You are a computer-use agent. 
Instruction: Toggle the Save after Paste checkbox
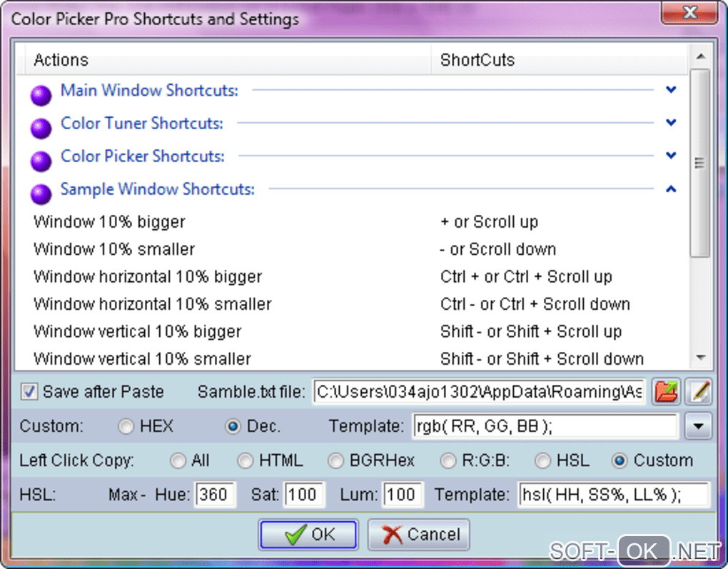[29, 391]
